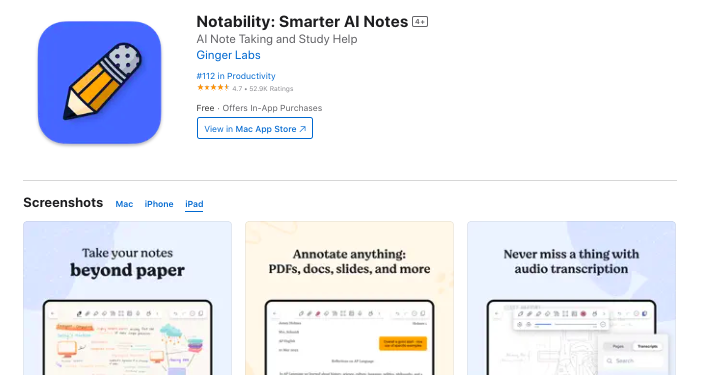This screenshot has height=375, width=702.
Task: Select the Pages segment in third screenshot
Action: click(x=618, y=346)
